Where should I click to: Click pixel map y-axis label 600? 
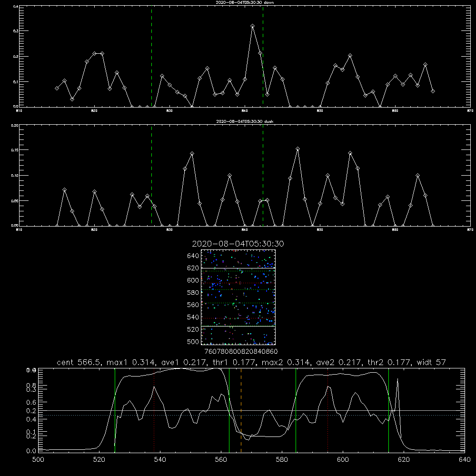click(x=193, y=280)
